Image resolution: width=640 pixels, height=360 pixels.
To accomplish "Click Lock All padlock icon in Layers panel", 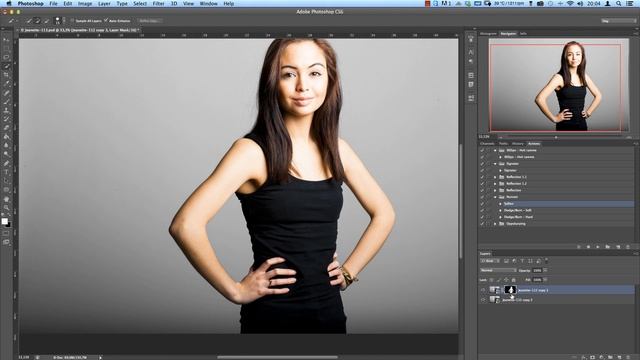I will [513, 280].
